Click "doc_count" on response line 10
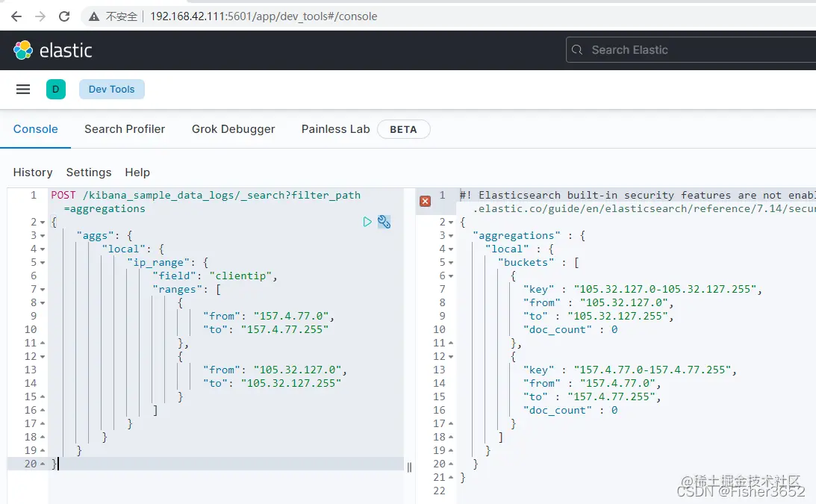This screenshot has height=504, width=816. point(558,329)
